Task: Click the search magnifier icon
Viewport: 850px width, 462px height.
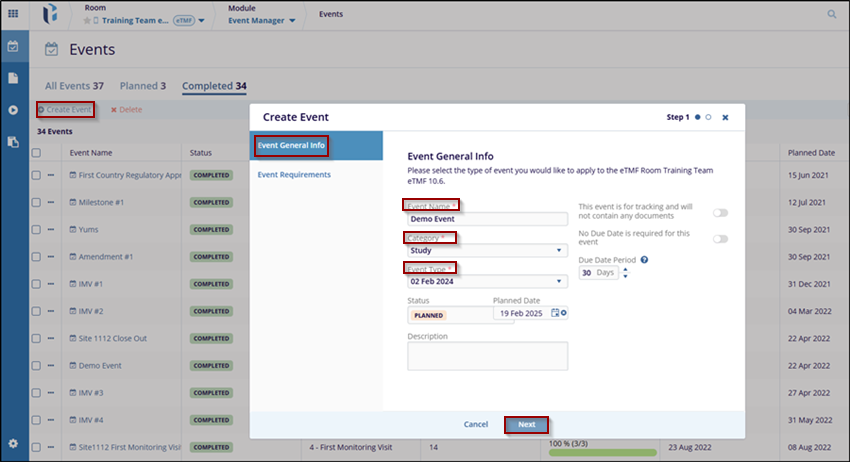Action: tap(832, 14)
